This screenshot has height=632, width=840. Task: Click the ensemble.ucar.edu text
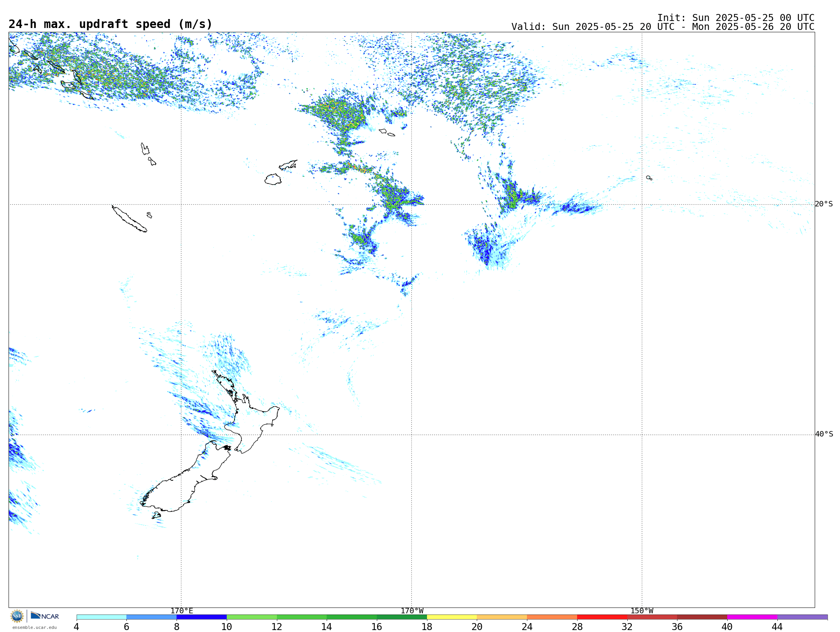[x=34, y=627]
